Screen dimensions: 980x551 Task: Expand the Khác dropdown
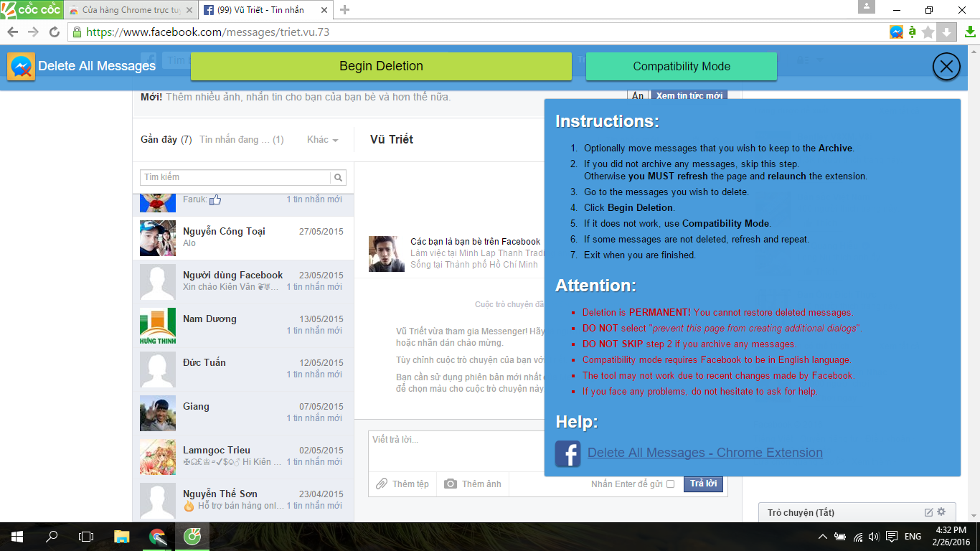click(x=322, y=140)
